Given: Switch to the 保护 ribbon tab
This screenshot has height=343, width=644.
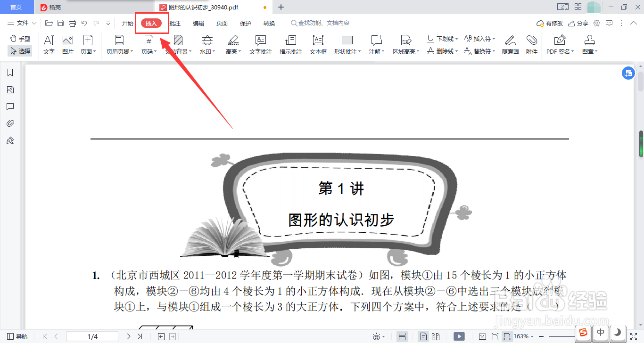Looking at the screenshot, I should click(246, 23).
